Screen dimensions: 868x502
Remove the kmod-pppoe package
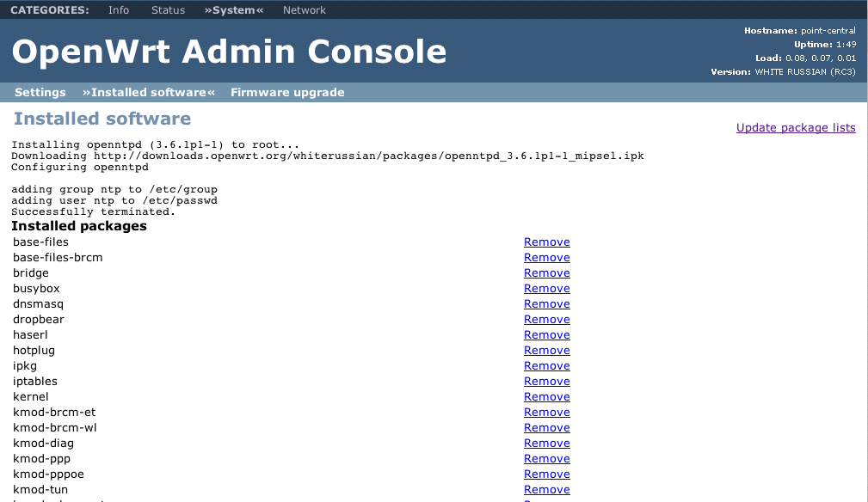pos(547,474)
